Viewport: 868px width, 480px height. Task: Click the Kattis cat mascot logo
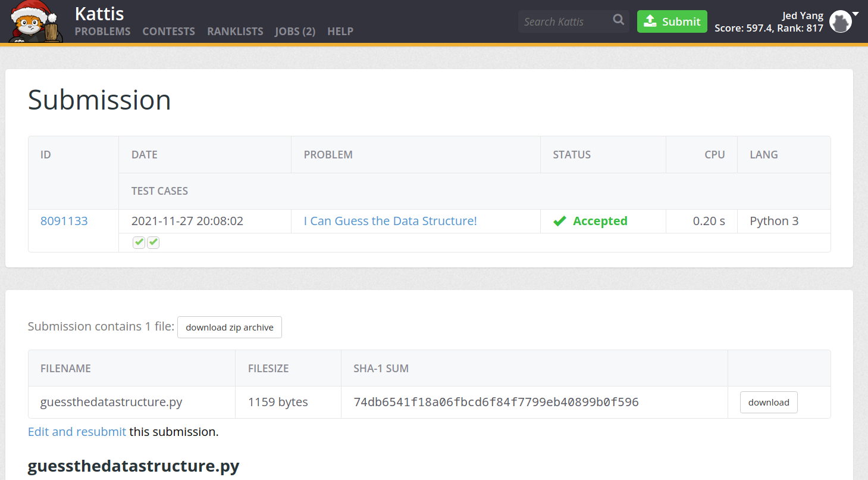(35, 21)
